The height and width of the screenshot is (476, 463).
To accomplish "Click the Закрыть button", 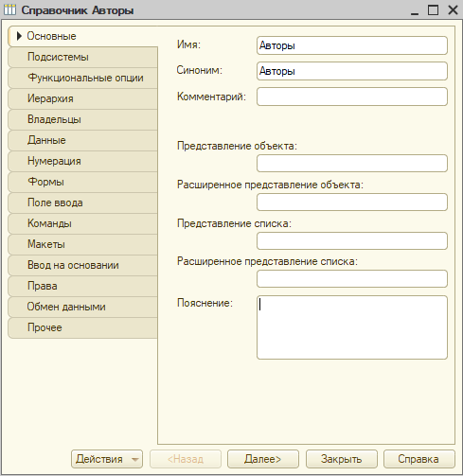I will 342,459.
